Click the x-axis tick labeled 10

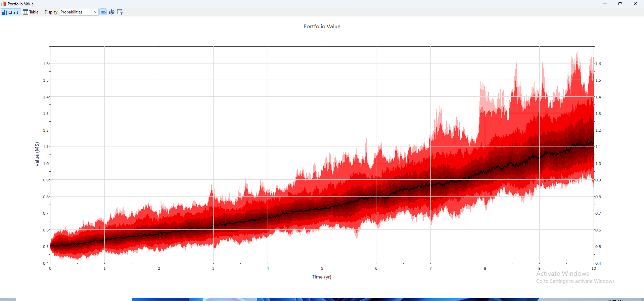(x=594, y=268)
